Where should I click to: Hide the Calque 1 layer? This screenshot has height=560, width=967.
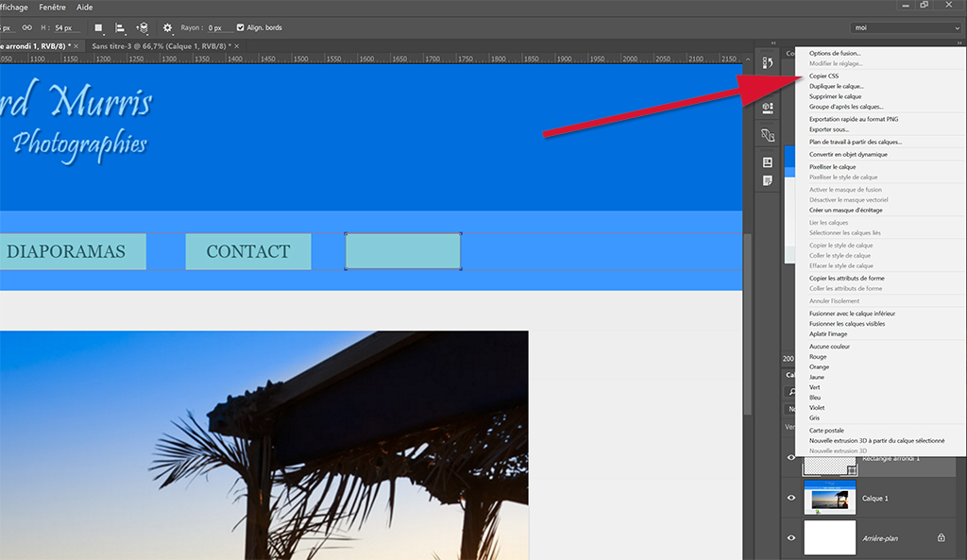[791, 498]
